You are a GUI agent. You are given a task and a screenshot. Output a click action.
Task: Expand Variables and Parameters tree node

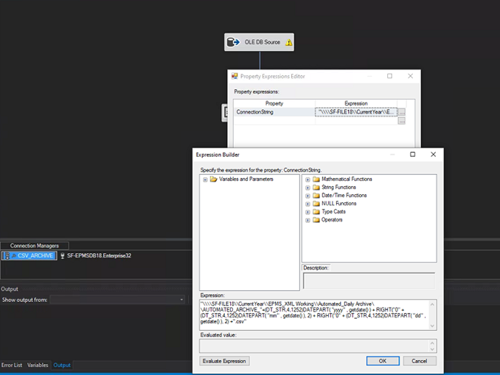[x=205, y=179]
